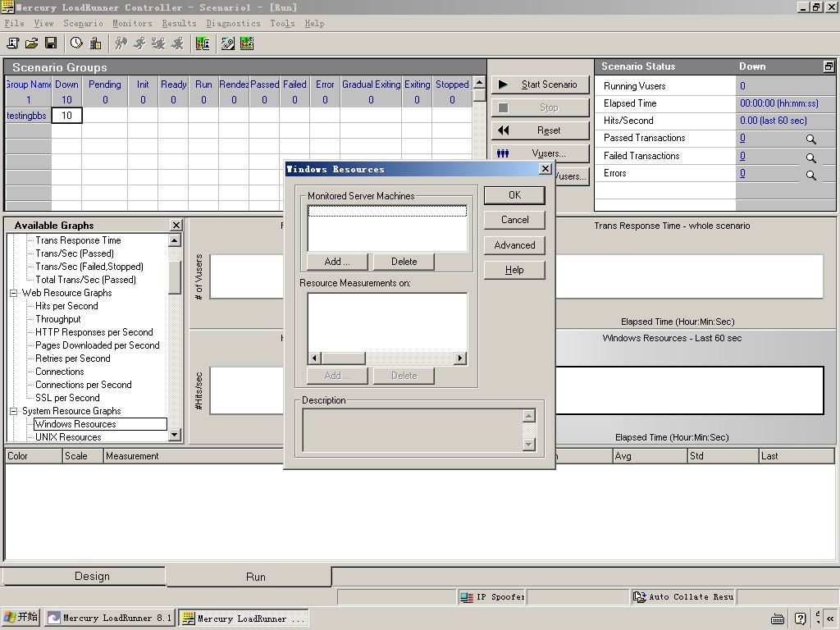Click the Description box scroll-up arrow
840x630 pixels.
[x=529, y=416]
